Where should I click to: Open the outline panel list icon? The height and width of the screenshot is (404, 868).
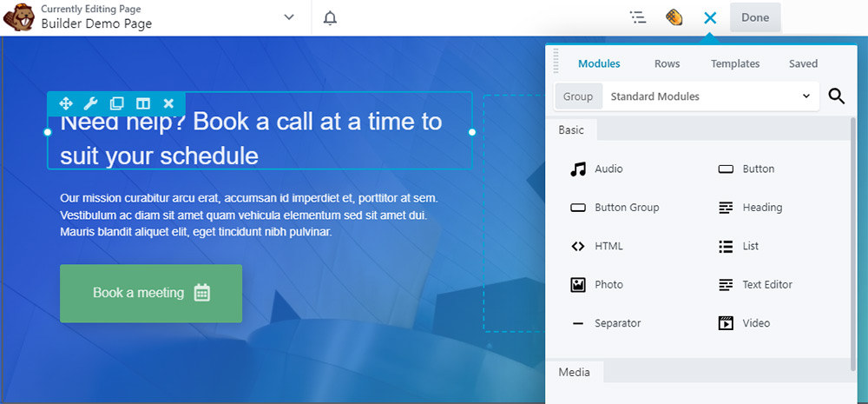pos(638,17)
